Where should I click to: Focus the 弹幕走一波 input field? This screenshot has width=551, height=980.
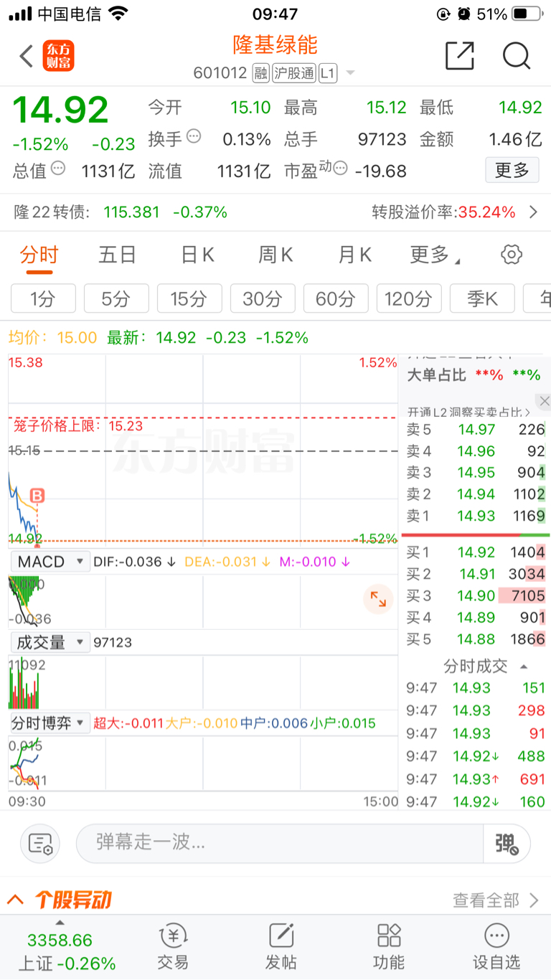tap(280, 843)
